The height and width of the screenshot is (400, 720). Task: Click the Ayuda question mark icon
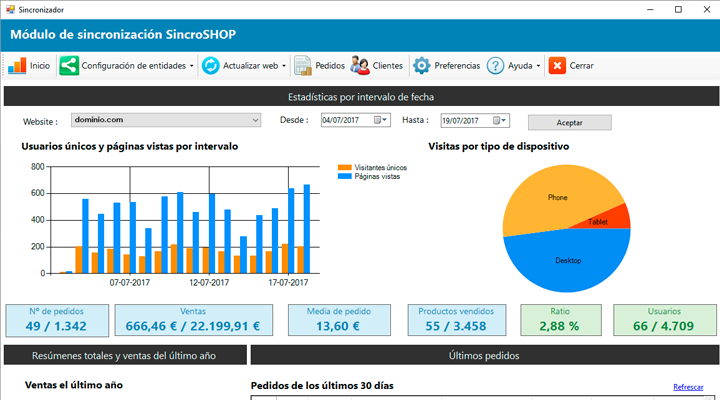495,66
